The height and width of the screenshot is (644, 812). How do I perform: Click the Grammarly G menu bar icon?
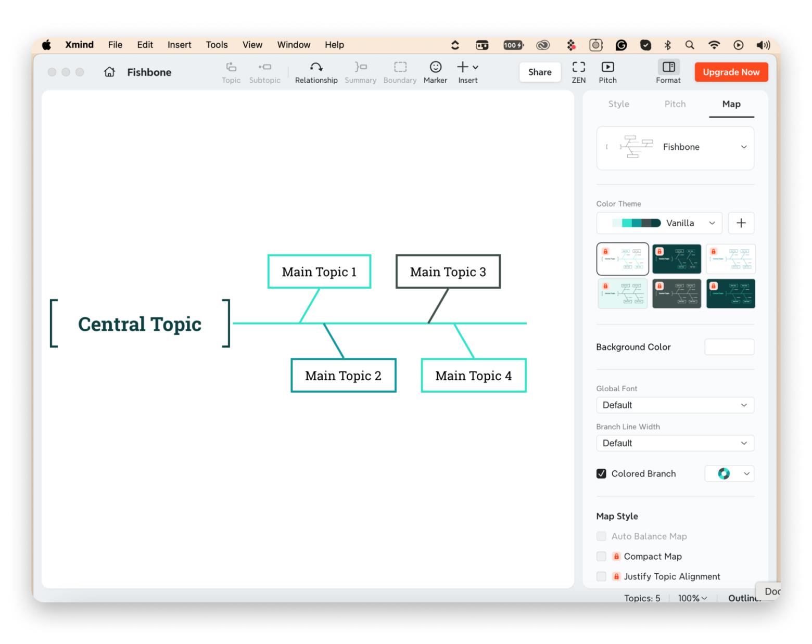click(621, 45)
